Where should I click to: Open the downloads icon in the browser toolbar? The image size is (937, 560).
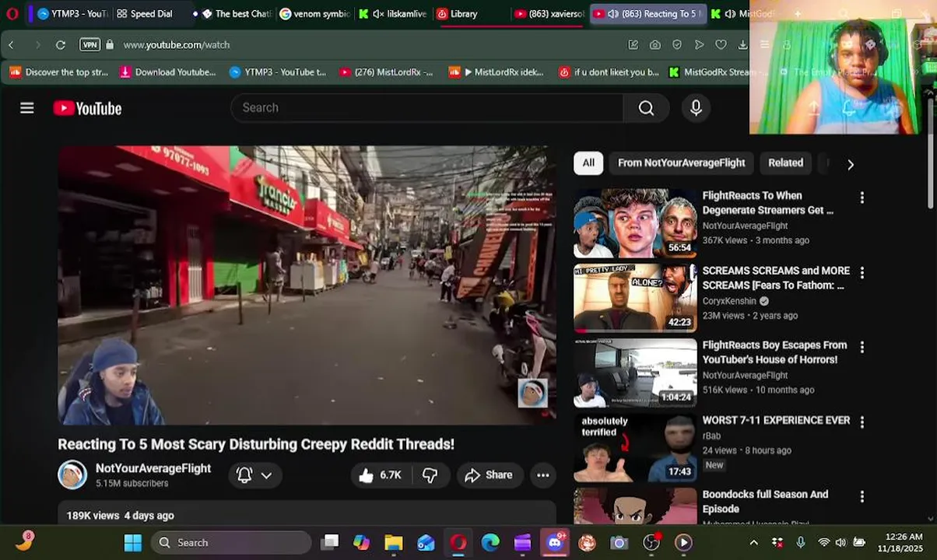(742, 45)
